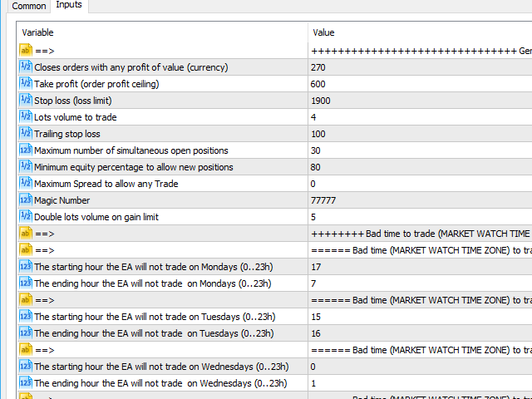Edit Closes orders profit value 270
This screenshot has height=399, width=532.
[x=318, y=67]
